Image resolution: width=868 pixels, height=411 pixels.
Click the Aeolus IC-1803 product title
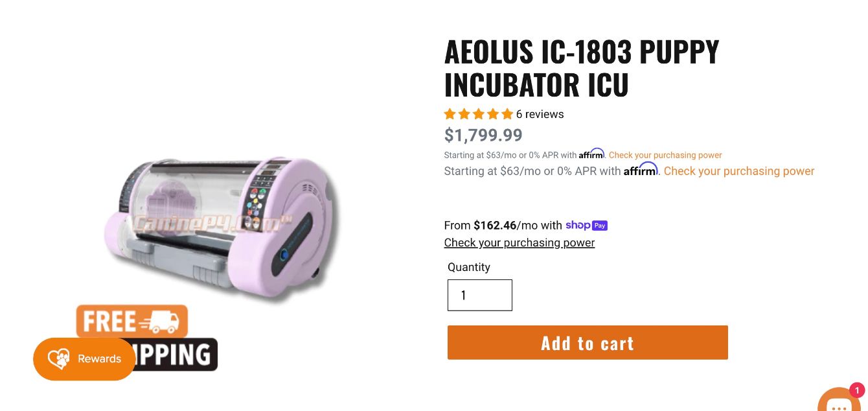tap(581, 68)
